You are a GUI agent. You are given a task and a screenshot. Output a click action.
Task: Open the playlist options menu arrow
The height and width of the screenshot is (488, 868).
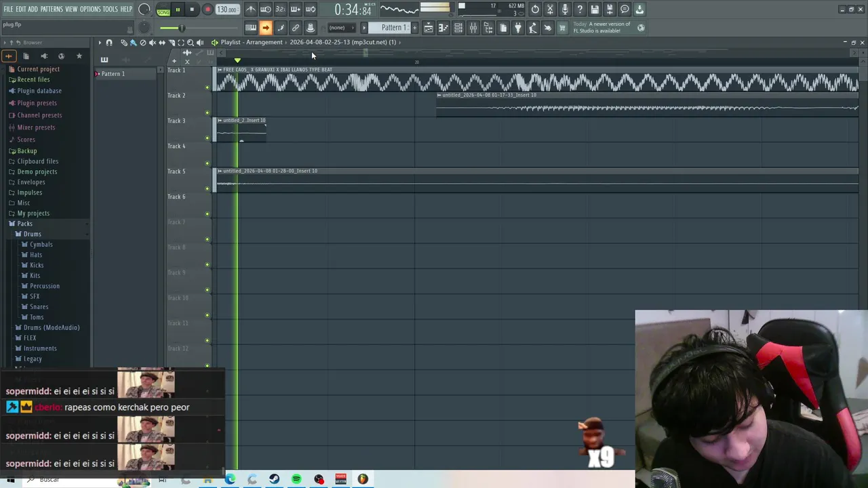pyautogui.click(x=100, y=43)
